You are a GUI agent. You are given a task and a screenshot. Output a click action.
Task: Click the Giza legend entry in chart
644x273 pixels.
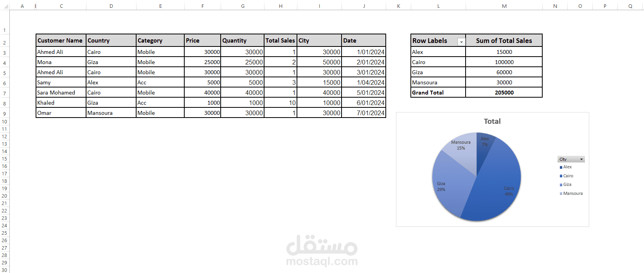click(566, 185)
